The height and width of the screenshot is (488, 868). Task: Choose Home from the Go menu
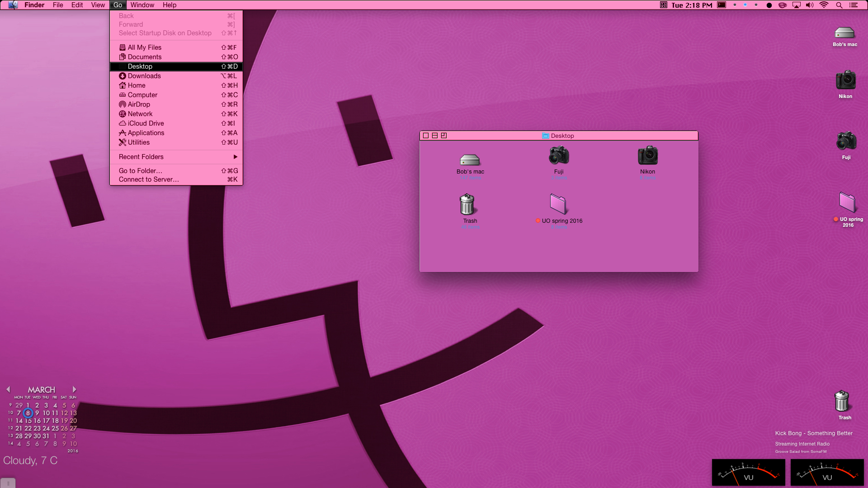(176, 85)
